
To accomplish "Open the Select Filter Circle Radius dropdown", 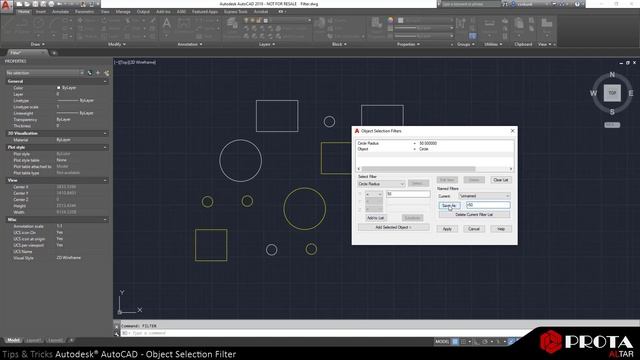I will (381, 184).
